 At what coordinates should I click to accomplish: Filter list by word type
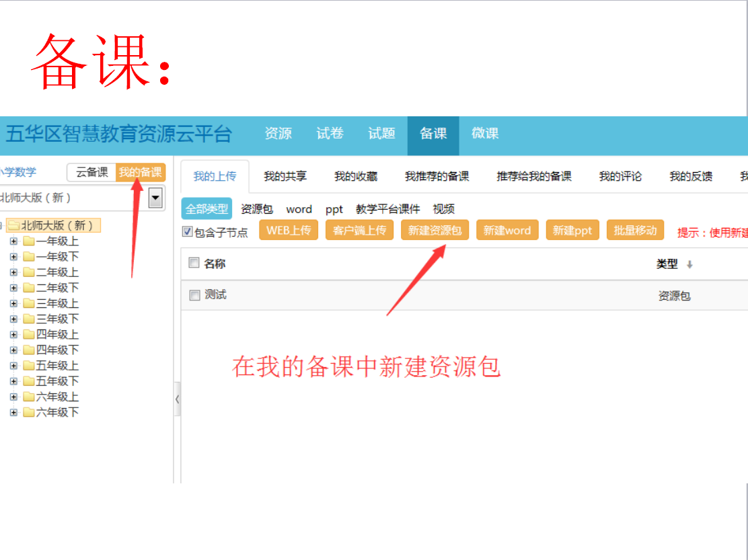click(299, 209)
